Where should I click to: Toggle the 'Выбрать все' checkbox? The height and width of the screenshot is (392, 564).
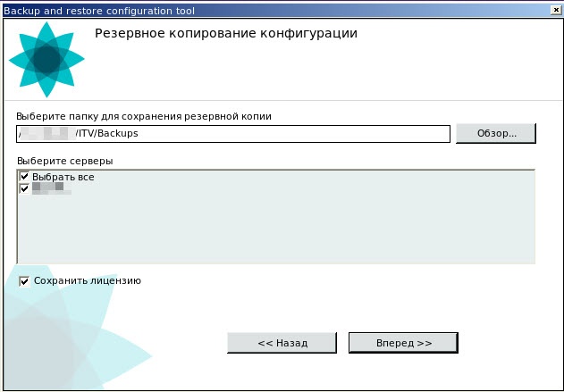[24, 178]
